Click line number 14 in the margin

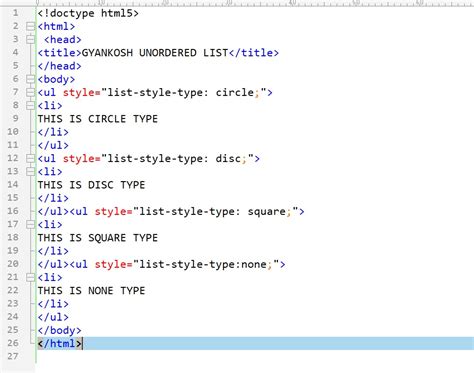(x=13, y=185)
